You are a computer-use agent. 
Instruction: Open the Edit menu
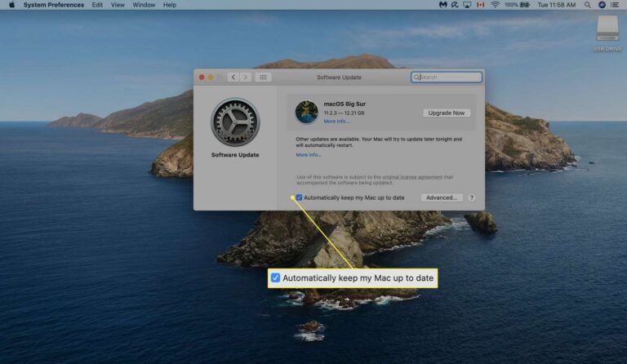tap(97, 5)
